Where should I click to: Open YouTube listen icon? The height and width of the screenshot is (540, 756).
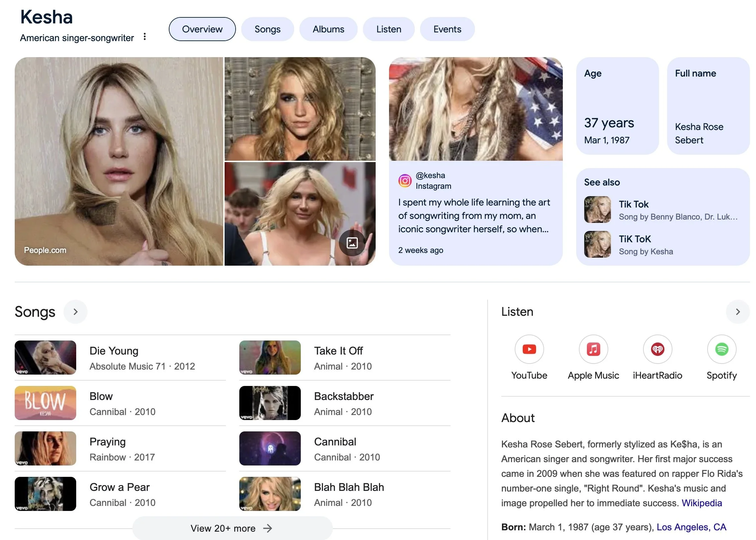coord(529,349)
